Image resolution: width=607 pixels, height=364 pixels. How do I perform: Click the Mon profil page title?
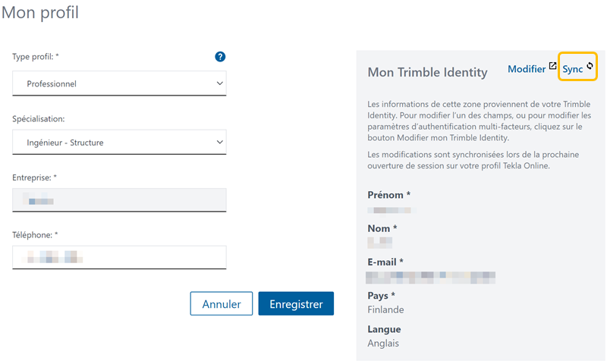click(x=39, y=13)
